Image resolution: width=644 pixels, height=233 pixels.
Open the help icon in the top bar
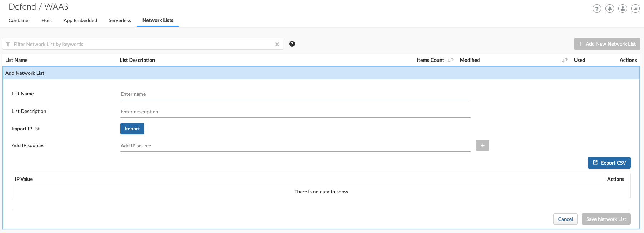[x=597, y=9]
